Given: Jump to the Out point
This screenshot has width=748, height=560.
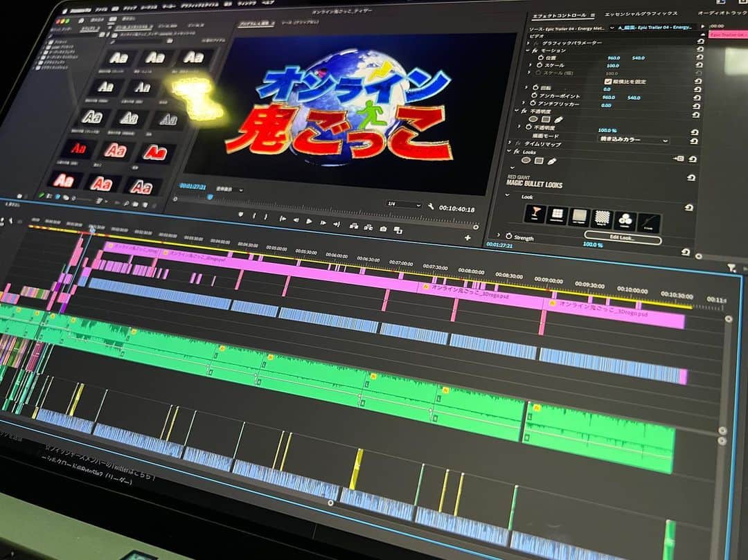Looking at the screenshot, I should pos(337,224).
